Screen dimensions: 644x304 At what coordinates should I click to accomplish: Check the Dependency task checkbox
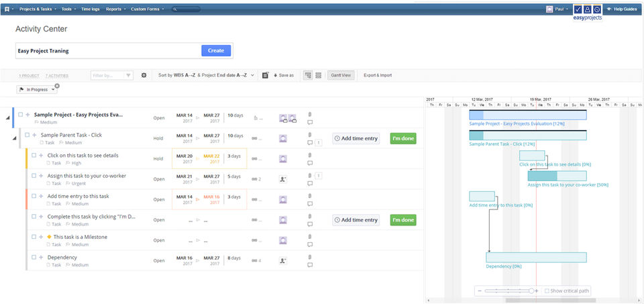point(34,257)
